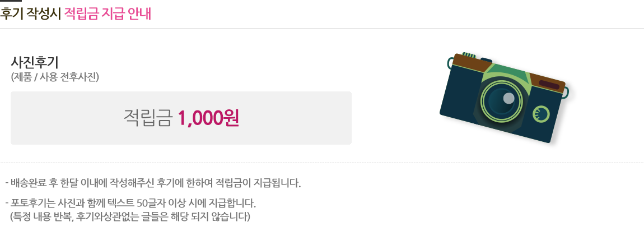
Task: Click the white highlight on the lens
Action: click(x=508, y=98)
